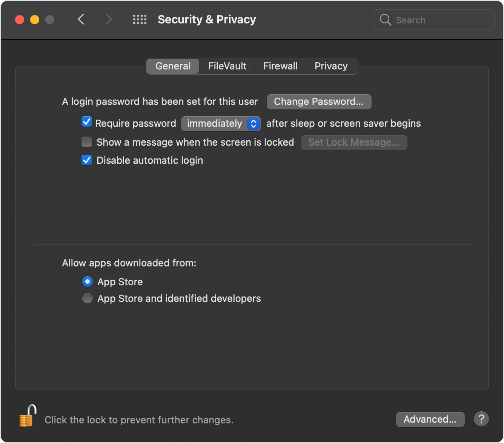Image resolution: width=504 pixels, height=443 pixels.
Task: Click the back navigation arrow
Action: pos(81,19)
